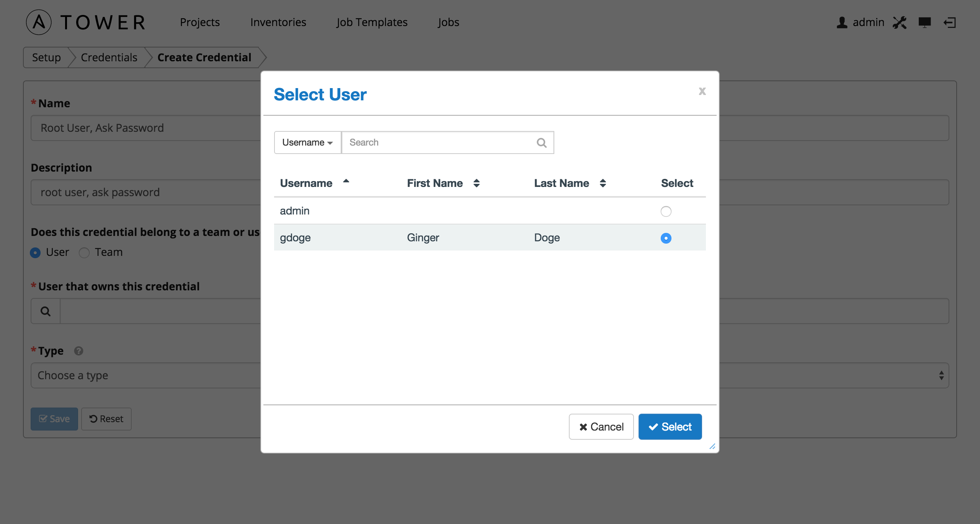Go to the Inventories menu

click(x=278, y=22)
